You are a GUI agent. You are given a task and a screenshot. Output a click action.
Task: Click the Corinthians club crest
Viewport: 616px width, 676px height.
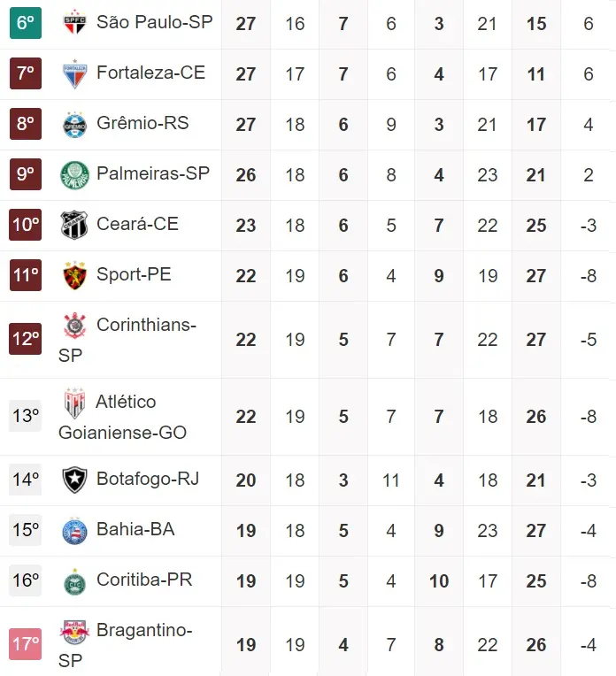coord(74,326)
